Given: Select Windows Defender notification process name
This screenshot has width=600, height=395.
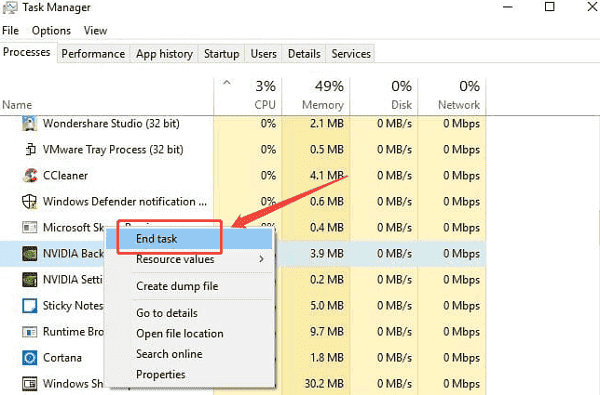Looking at the screenshot, I should click(x=125, y=201).
